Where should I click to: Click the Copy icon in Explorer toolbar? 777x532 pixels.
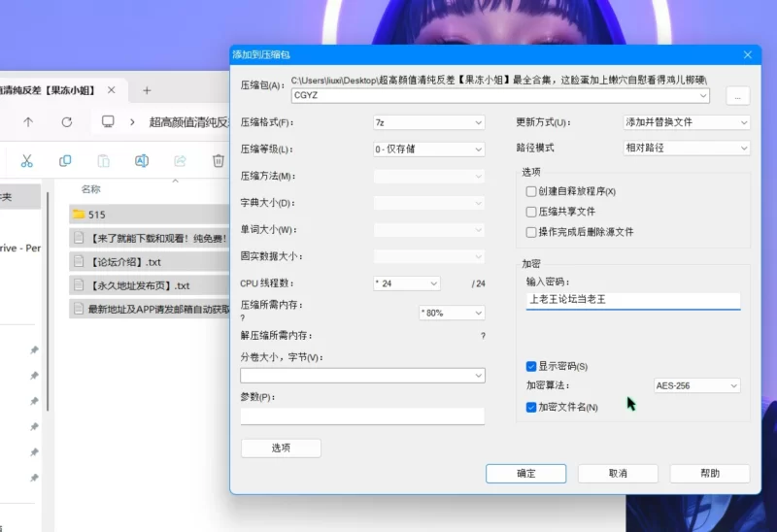click(x=65, y=160)
